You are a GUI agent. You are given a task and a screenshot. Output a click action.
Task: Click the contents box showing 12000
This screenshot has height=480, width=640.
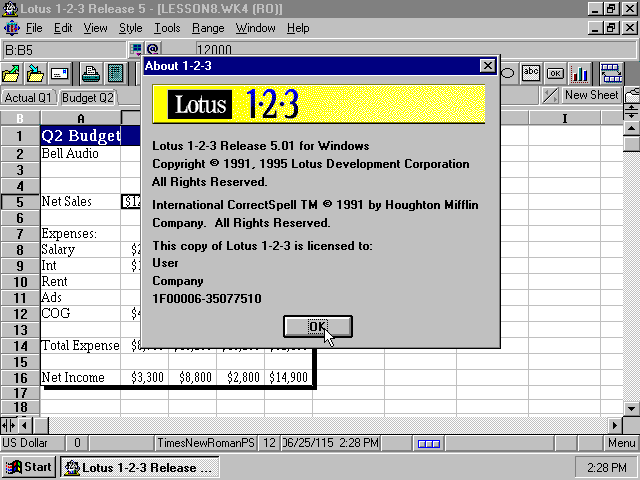416,50
